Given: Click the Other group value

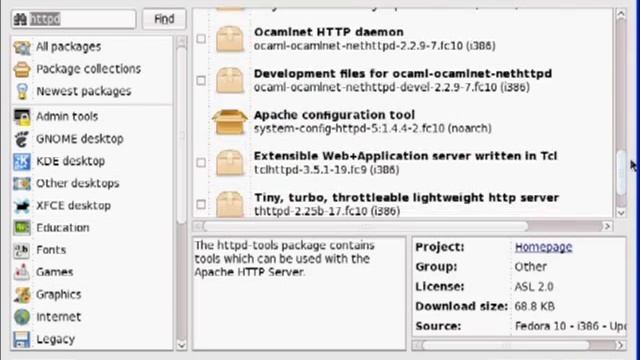Looking at the screenshot, I should pos(530,267).
